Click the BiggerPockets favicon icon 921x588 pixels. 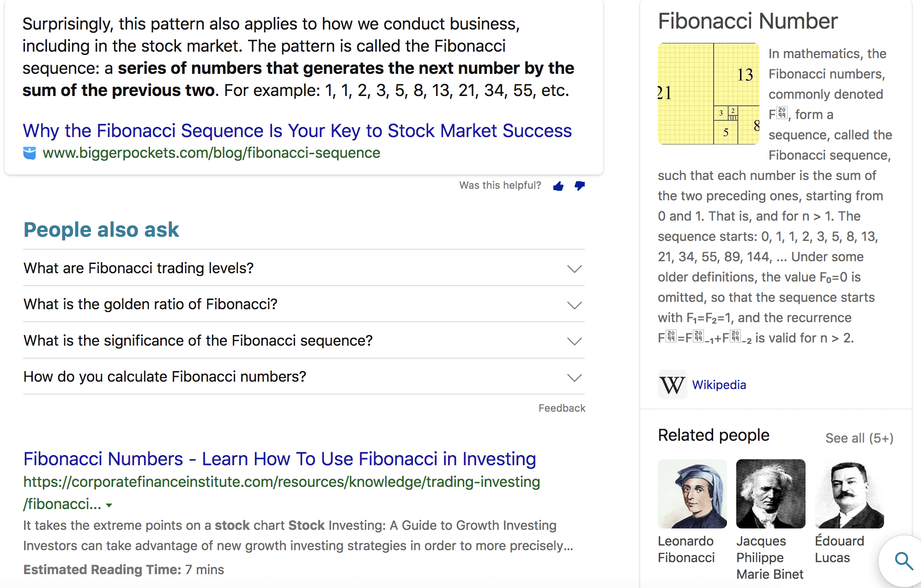[x=30, y=153]
